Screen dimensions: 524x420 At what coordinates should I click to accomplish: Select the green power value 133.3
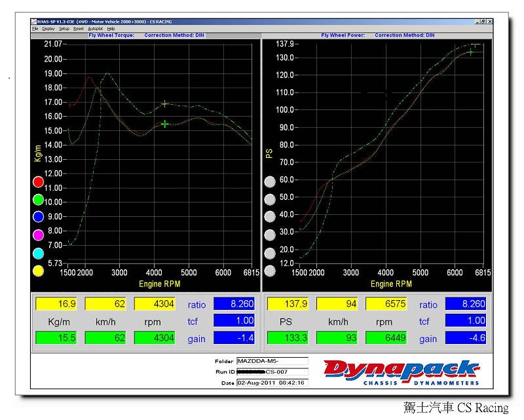coord(288,337)
